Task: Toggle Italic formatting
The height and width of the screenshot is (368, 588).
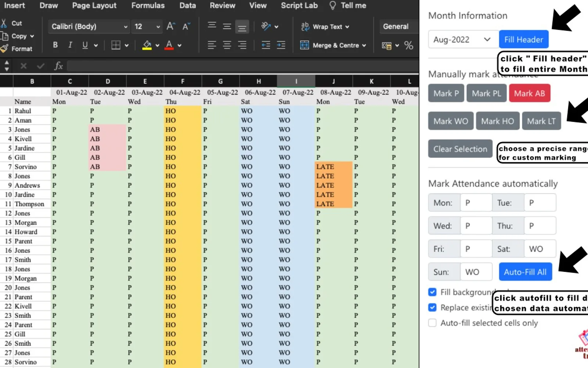Action: [70, 45]
